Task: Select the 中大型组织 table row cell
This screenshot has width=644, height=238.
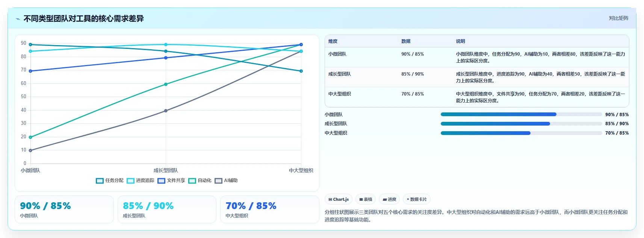Action: 340,94
